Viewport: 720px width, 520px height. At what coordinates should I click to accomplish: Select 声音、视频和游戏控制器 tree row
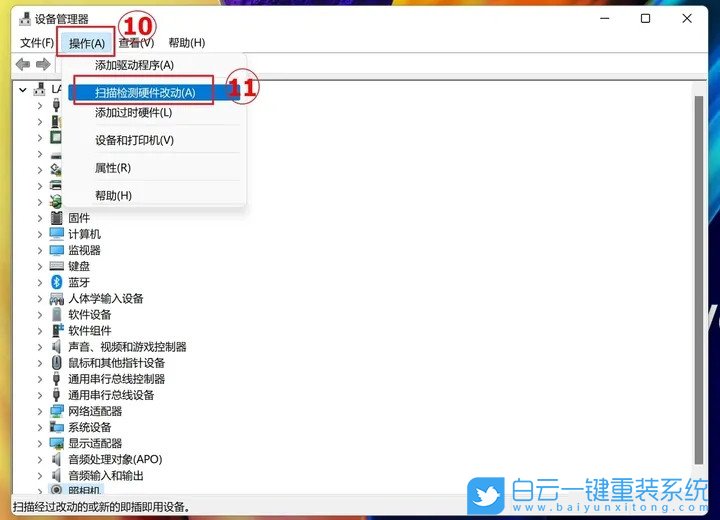point(127,346)
